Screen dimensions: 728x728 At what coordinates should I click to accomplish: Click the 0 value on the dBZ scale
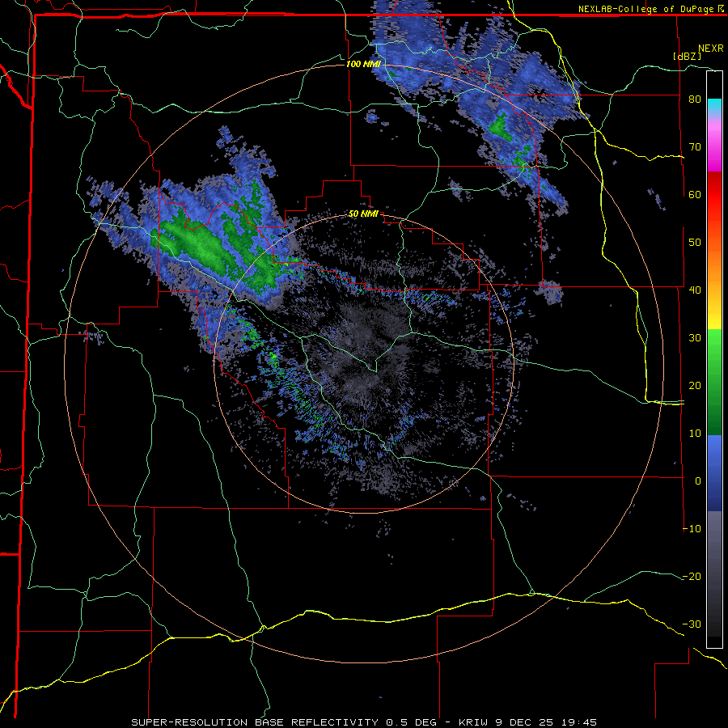(x=698, y=481)
